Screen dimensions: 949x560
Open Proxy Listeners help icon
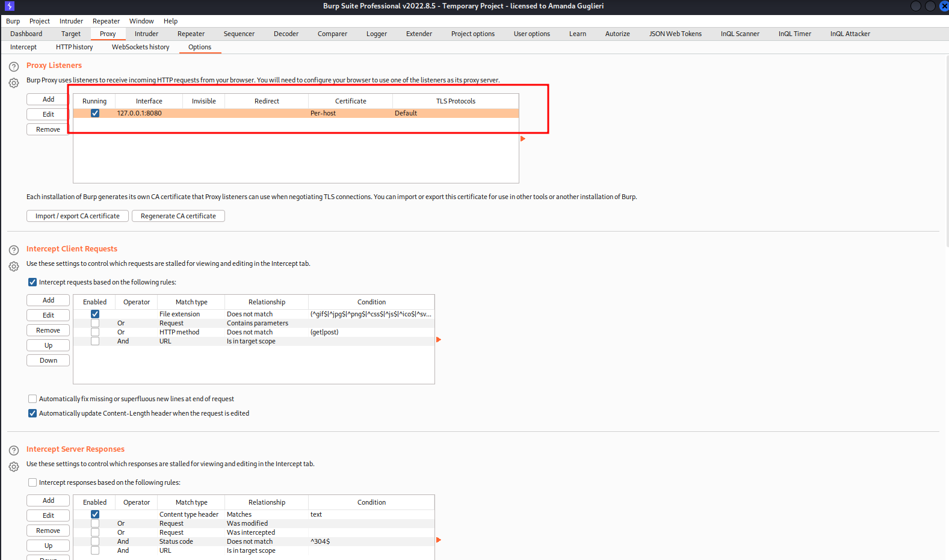[14, 67]
